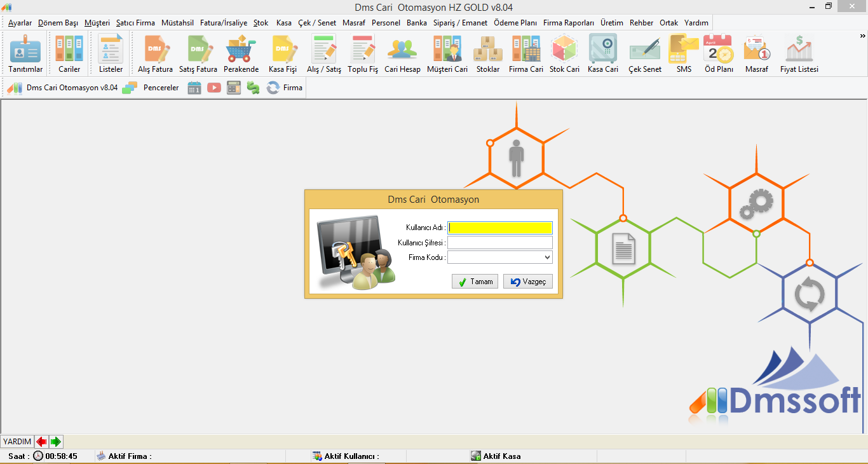This screenshot has height=464, width=868.
Task: Open the Satıcı Firma menu
Action: (135, 23)
